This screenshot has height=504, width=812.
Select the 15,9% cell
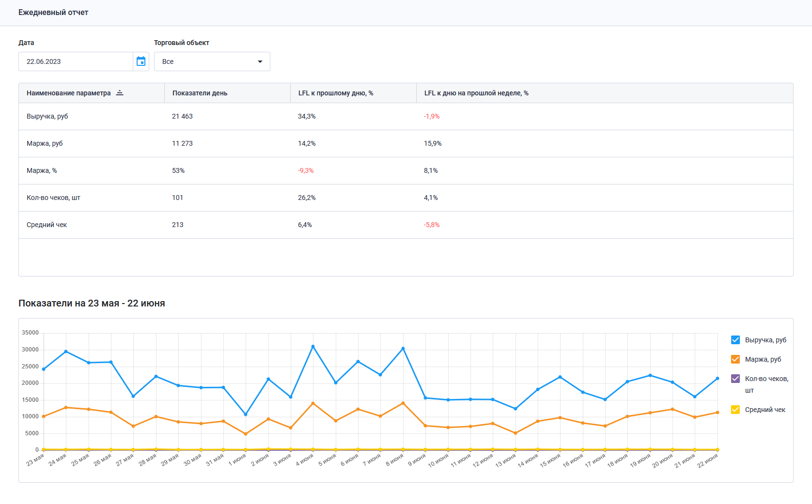click(x=433, y=143)
